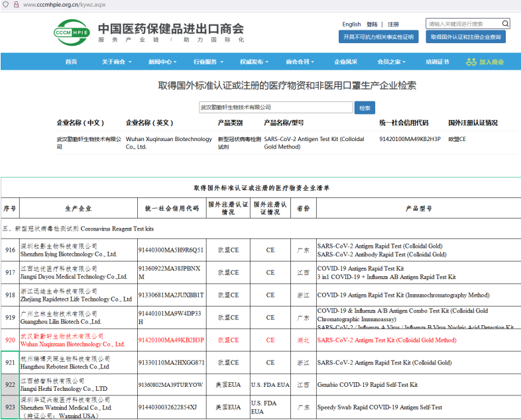Screen dimensions: 521x420
Task: Expand the 新闻中心 dropdown menu
Action: pos(162,62)
